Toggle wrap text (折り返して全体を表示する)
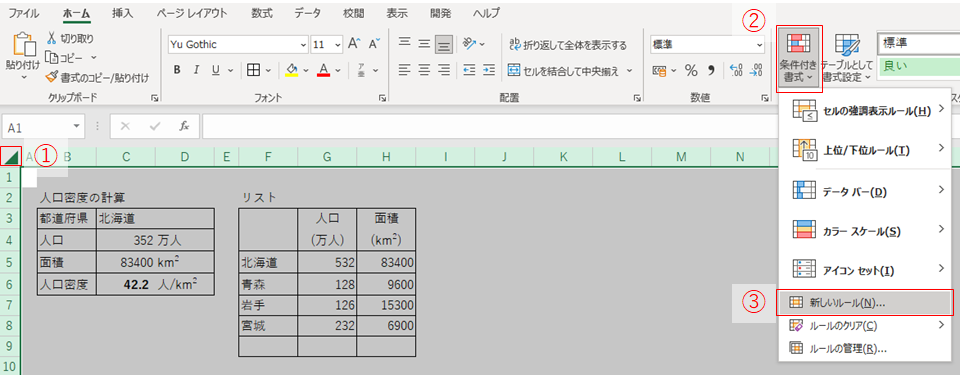 click(x=568, y=45)
